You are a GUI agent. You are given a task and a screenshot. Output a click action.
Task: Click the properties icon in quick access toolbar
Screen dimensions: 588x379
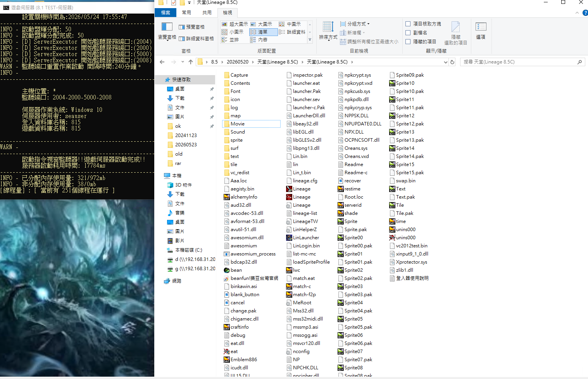tap(173, 3)
